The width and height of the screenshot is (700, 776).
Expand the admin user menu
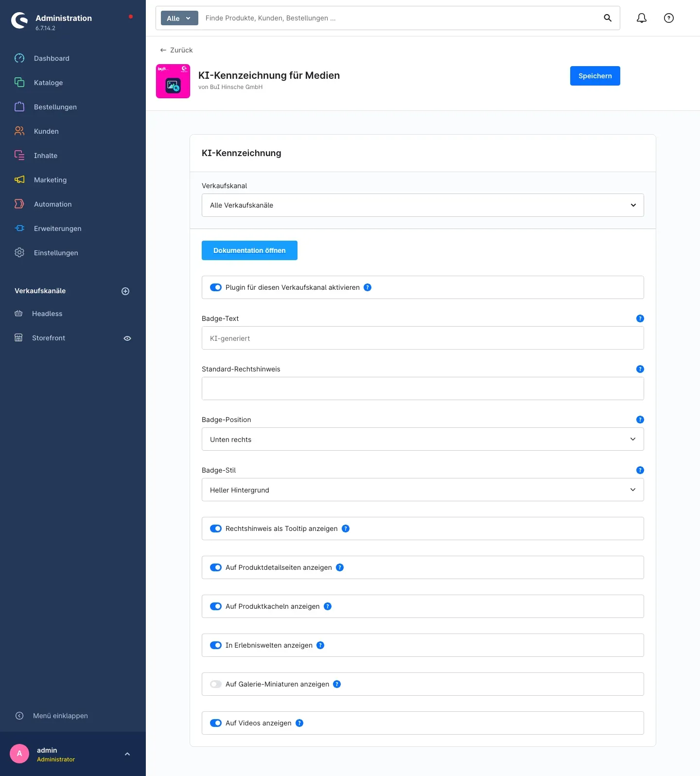point(127,754)
